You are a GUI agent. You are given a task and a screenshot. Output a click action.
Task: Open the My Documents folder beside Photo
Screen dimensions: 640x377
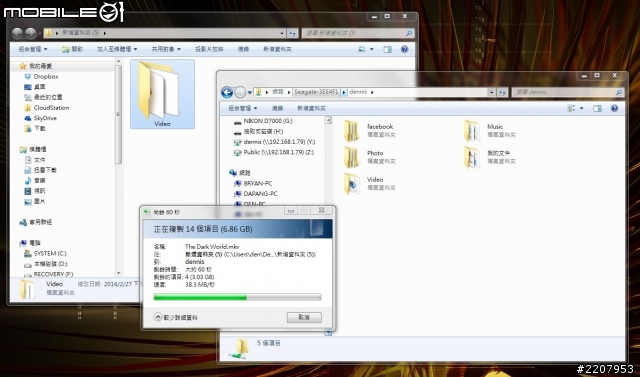pos(489,157)
